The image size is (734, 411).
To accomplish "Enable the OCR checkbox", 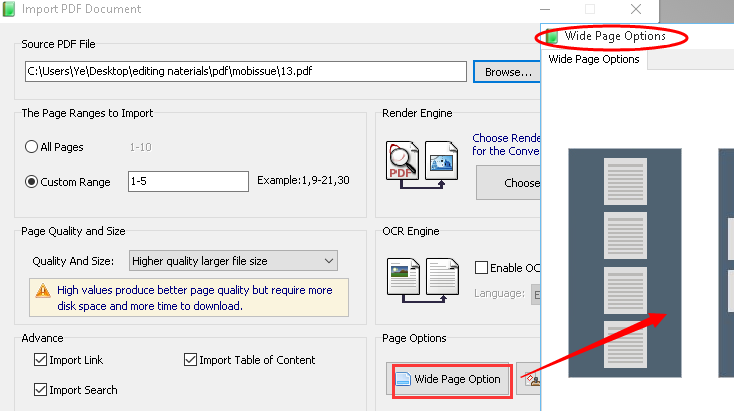I will point(481,267).
